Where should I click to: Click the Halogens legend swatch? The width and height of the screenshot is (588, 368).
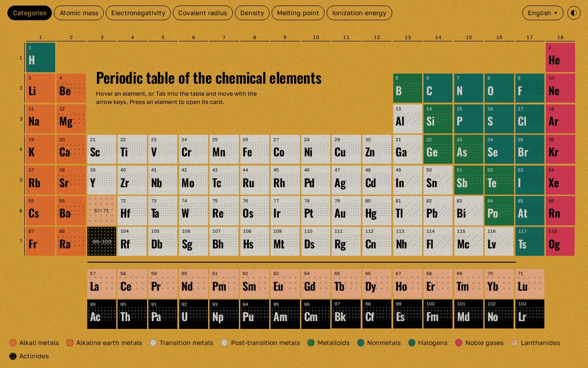(x=412, y=343)
